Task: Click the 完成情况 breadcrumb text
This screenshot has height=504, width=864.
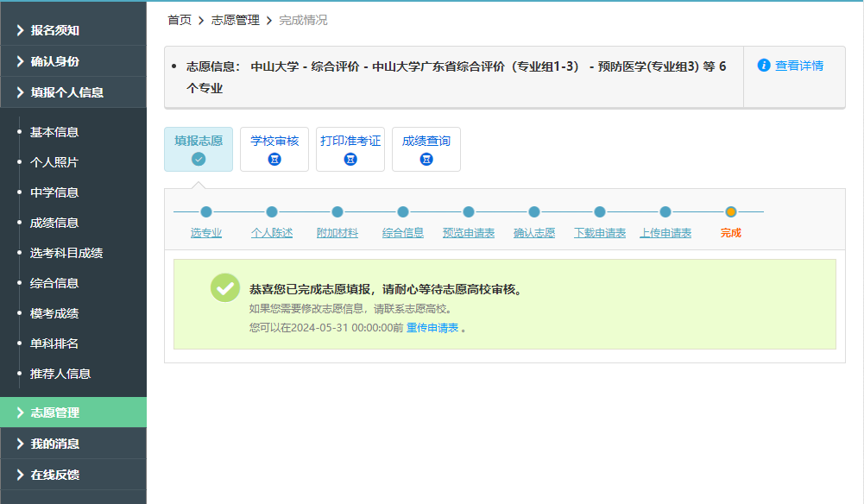Action: [x=303, y=21]
